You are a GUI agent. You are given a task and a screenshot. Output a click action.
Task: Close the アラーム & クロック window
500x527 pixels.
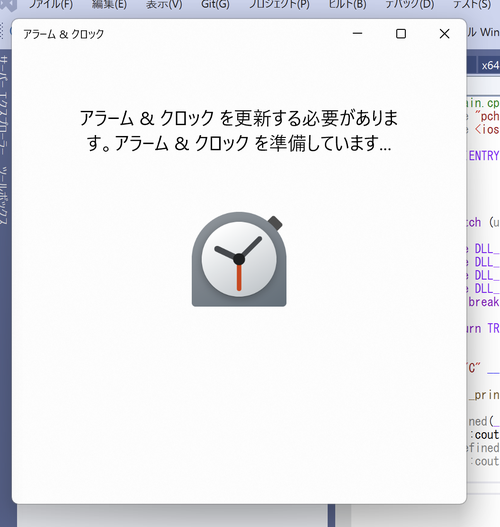coord(444,34)
